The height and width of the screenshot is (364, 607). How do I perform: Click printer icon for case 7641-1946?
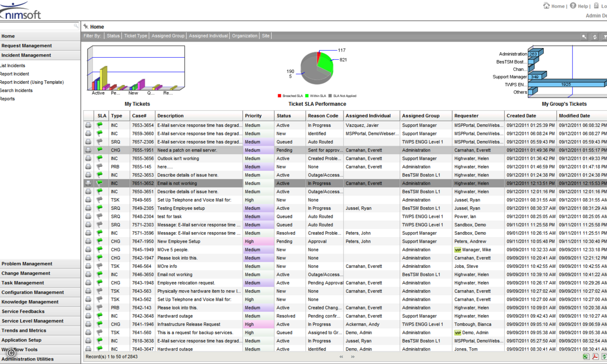[x=88, y=324]
